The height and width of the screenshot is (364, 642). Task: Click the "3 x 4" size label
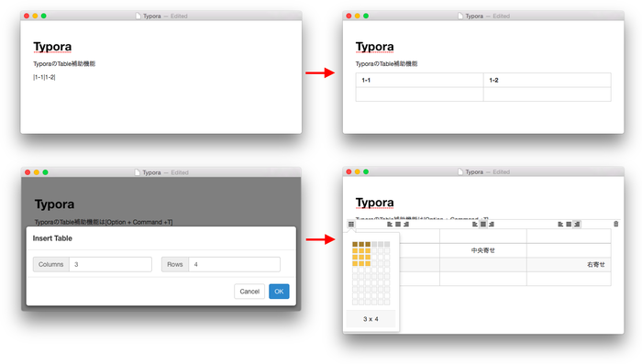point(371,319)
